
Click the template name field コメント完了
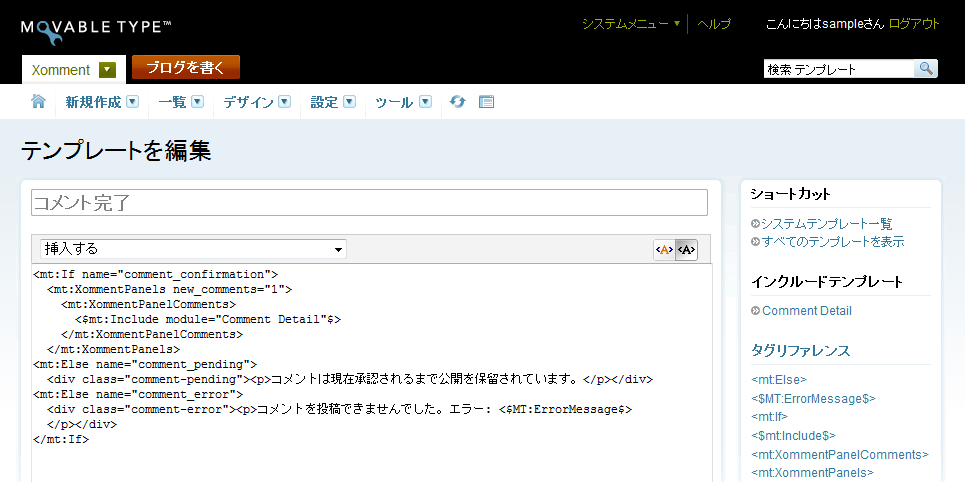pos(369,203)
